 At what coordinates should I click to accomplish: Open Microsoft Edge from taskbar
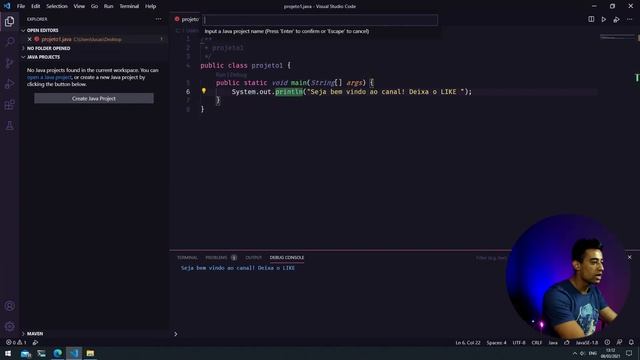pos(58,353)
